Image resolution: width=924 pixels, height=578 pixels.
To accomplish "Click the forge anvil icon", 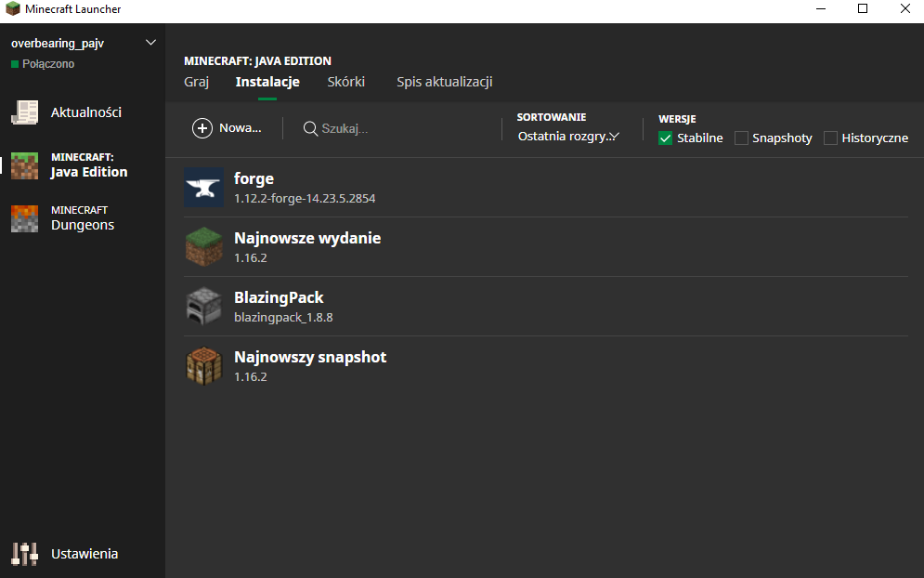I will pyautogui.click(x=204, y=188).
